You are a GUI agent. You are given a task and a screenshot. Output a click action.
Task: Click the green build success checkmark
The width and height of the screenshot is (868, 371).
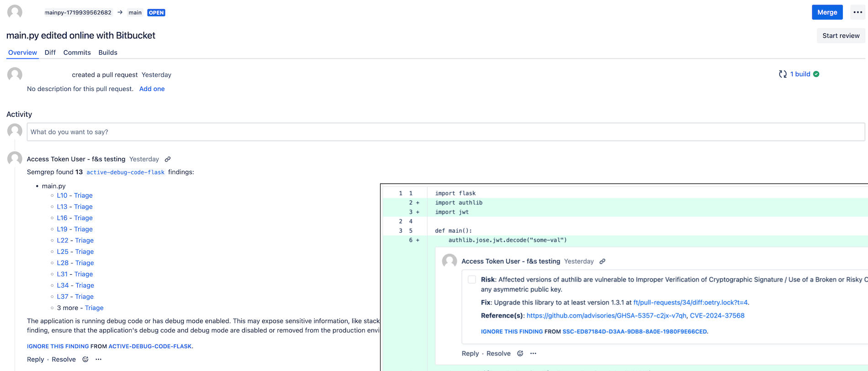coord(816,74)
